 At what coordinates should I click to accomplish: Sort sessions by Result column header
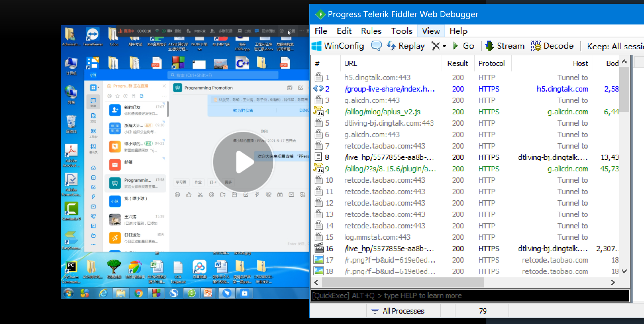pyautogui.click(x=458, y=63)
